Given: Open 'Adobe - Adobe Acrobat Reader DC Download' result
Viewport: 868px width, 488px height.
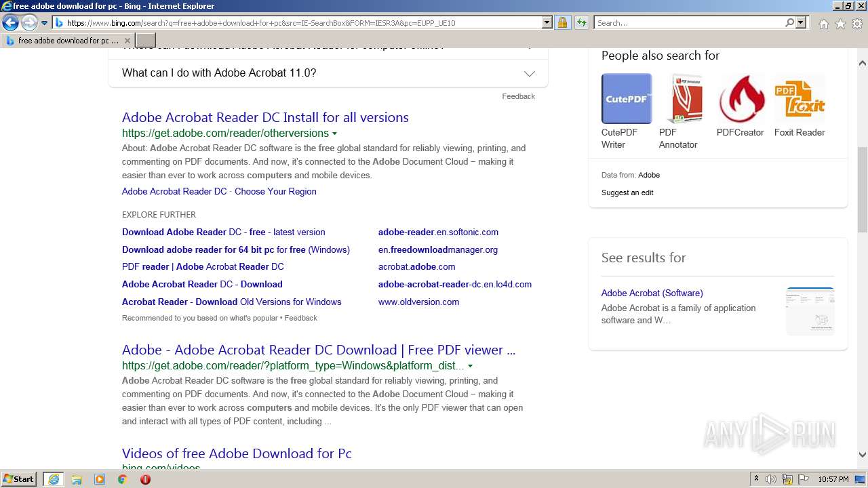Looking at the screenshot, I should 319,350.
